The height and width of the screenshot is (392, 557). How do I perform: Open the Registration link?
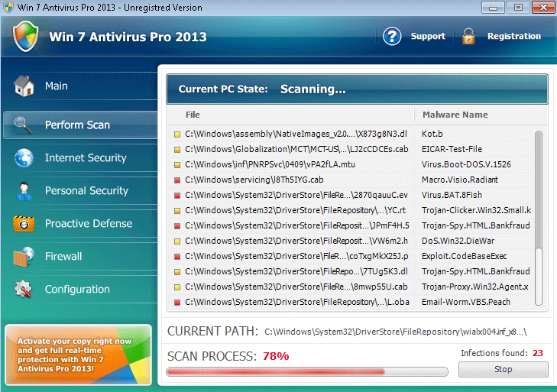point(513,36)
